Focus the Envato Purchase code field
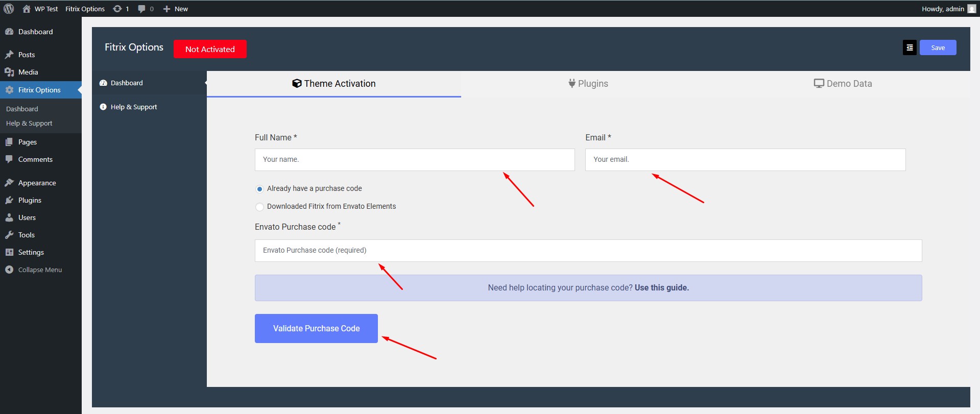 coord(588,251)
